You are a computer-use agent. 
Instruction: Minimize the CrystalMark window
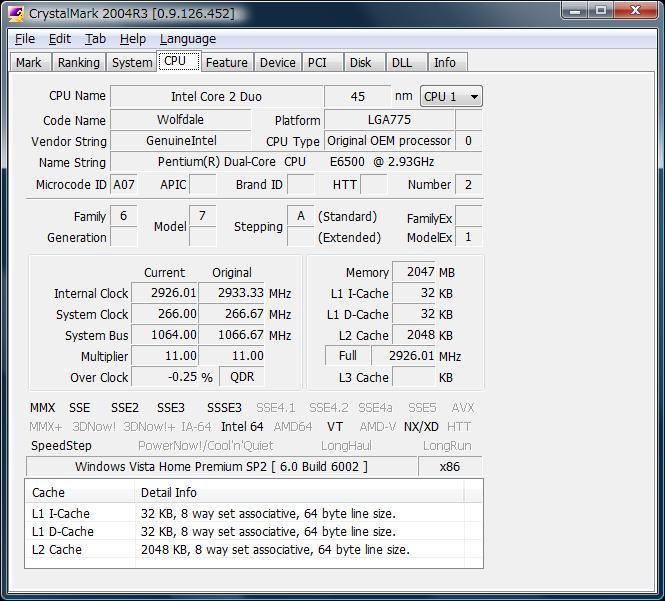[575, 10]
